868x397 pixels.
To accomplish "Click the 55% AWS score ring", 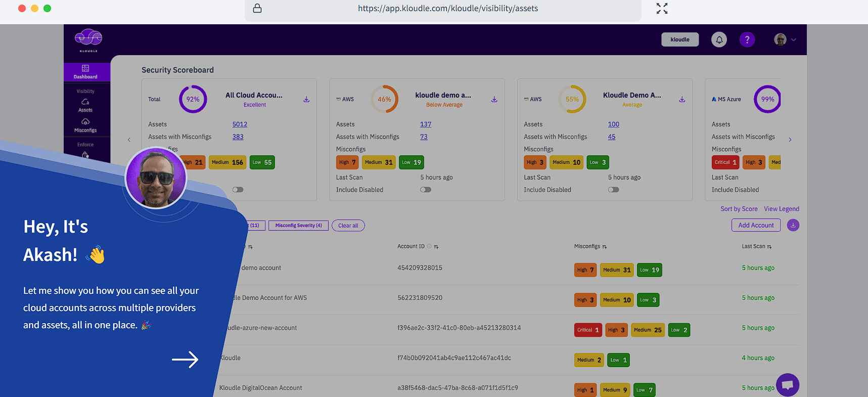I will click(x=572, y=99).
